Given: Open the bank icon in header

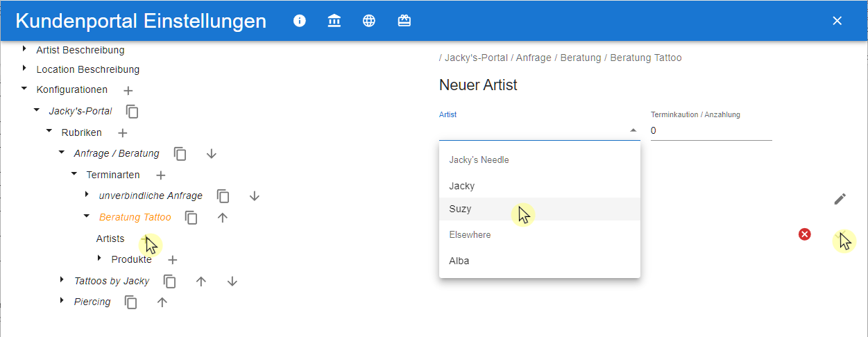Looking at the screenshot, I should tap(334, 21).
